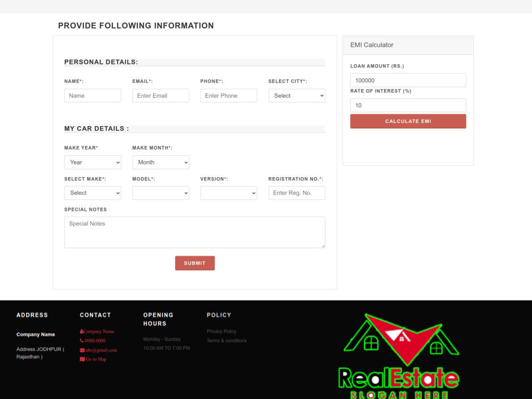
Task: Open the Select City dropdown
Action: click(x=297, y=96)
